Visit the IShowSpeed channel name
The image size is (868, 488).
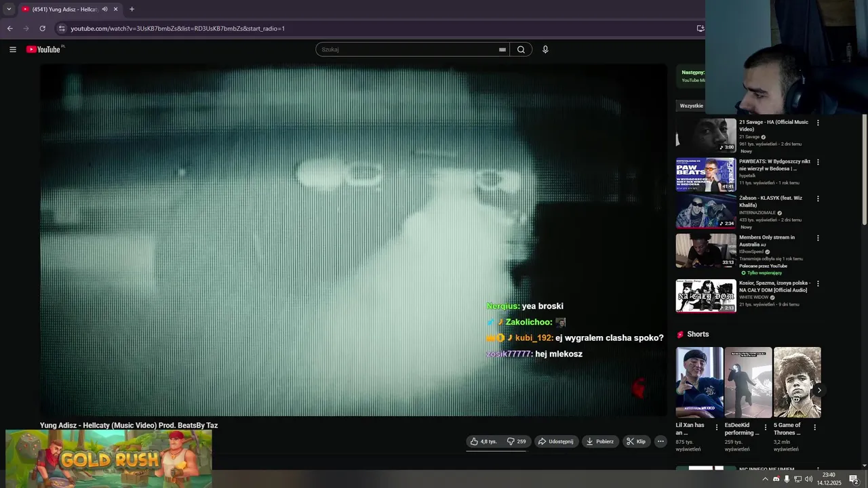click(x=751, y=251)
